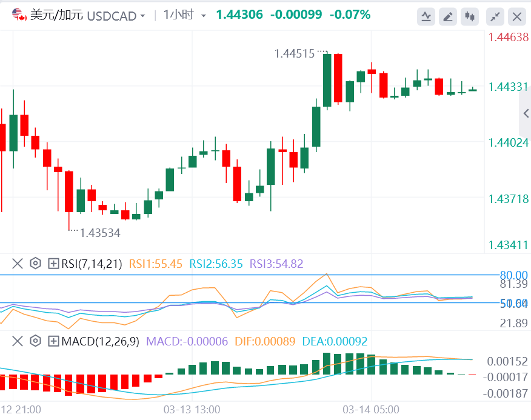
Task: Expand the right side panel arrow
Action: (x=526, y=113)
